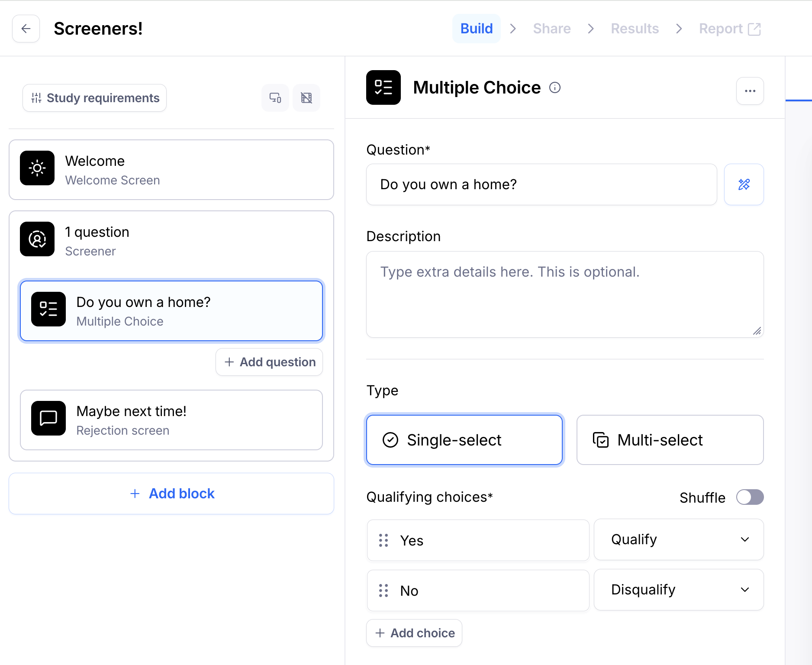Open the Qualify dropdown for Yes
Viewport: 812px width, 665px height.
click(678, 539)
